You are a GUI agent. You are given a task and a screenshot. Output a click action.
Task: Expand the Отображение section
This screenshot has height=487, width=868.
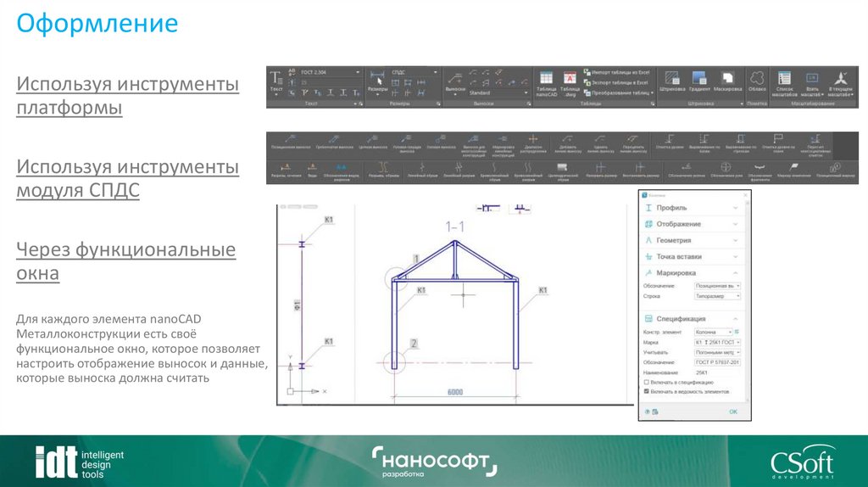click(x=692, y=224)
